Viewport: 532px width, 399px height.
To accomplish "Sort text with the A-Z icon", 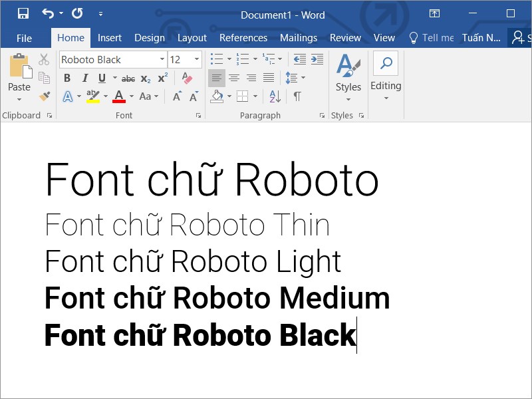I will click(x=275, y=96).
